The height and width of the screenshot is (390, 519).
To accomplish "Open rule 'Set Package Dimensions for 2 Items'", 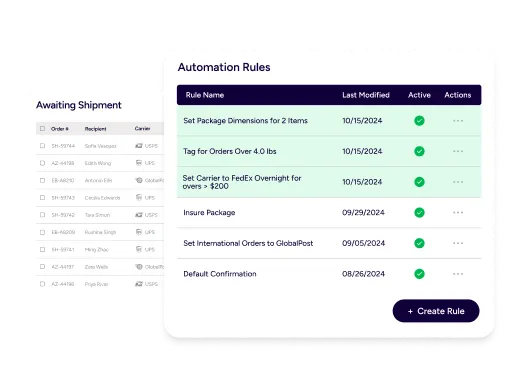I will pos(245,121).
